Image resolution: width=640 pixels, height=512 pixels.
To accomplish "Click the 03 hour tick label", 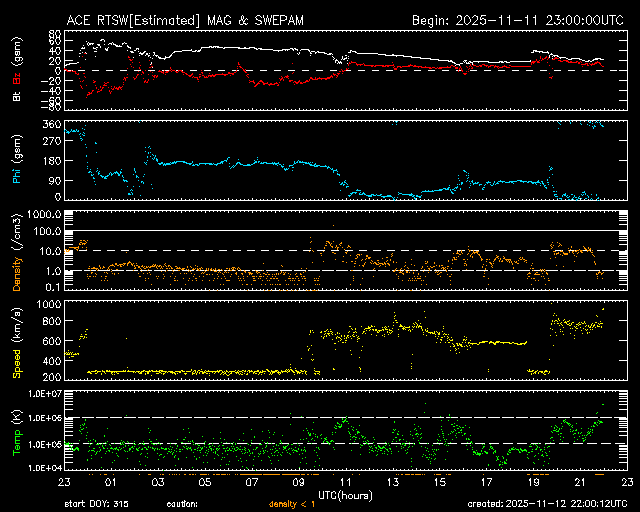I will 158,482.
